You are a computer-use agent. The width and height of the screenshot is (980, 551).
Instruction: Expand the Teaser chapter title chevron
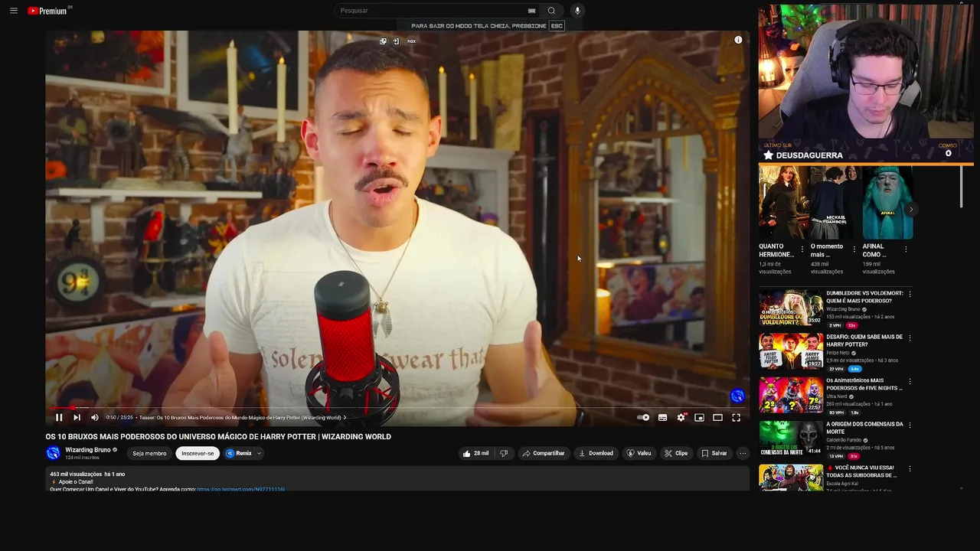click(x=345, y=418)
